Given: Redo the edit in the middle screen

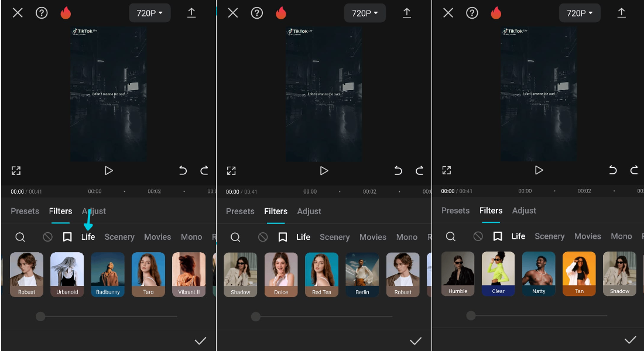Looking at the screenshot, I should click(x=419, y=170).
